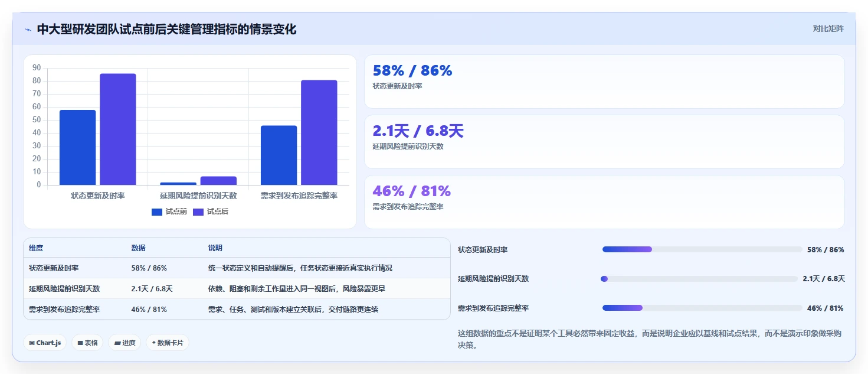Select the 表格 chip

point(87,343)
